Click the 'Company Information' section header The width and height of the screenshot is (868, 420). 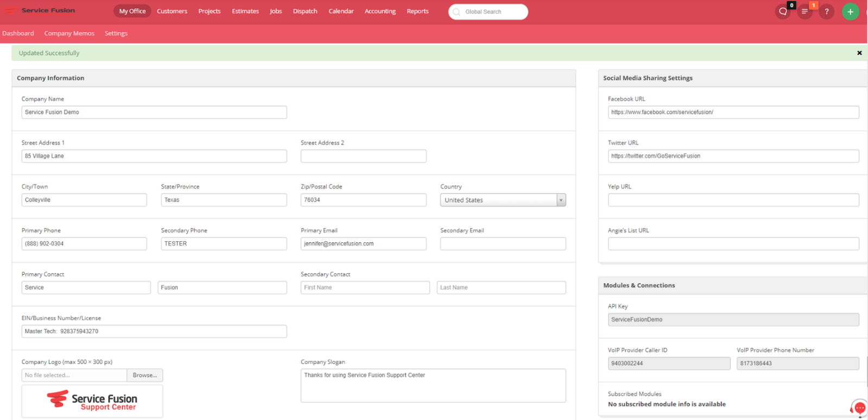pos(50,78)
